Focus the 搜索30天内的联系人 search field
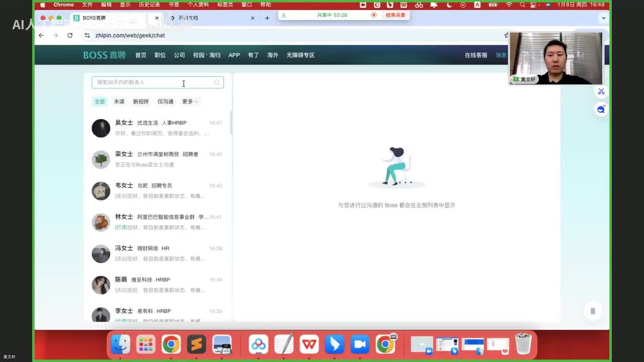Viewport: 644px width, 362px height. [x=157, y=82]
